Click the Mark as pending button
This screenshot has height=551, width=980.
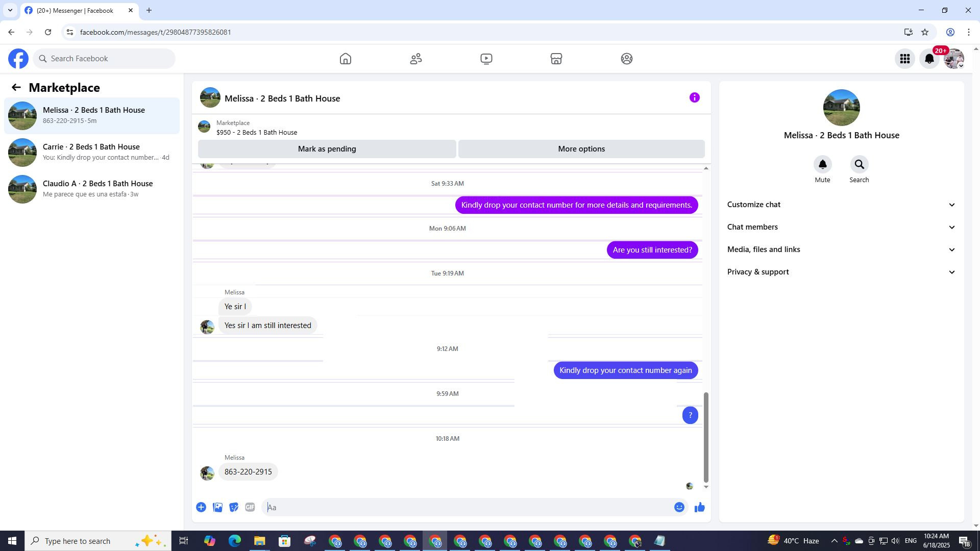327,149
